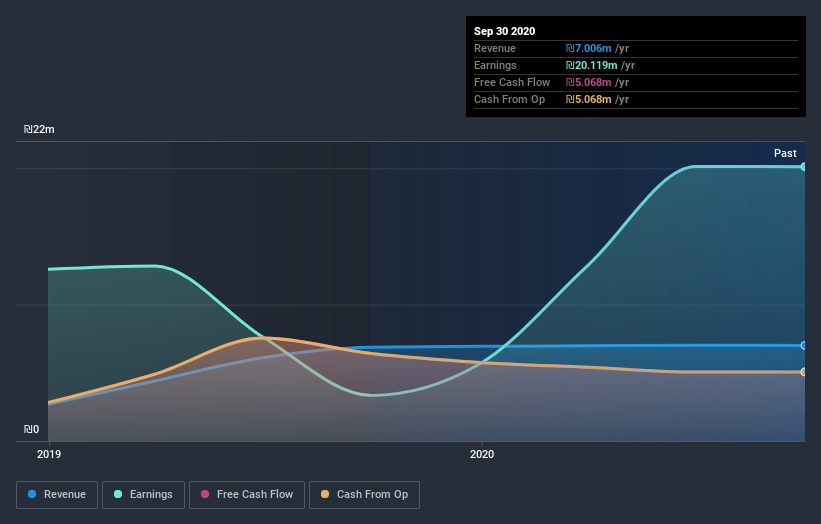821x524 pixels.
Task: Click the Free Cash Flow label in tooltip
Action: pos(512,82)
